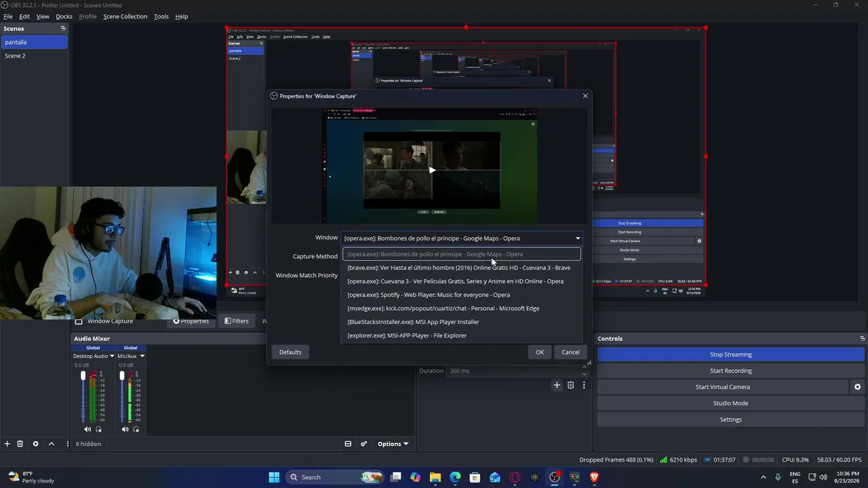Open advanced audio properties gears icon

click(x=364, y=444)
